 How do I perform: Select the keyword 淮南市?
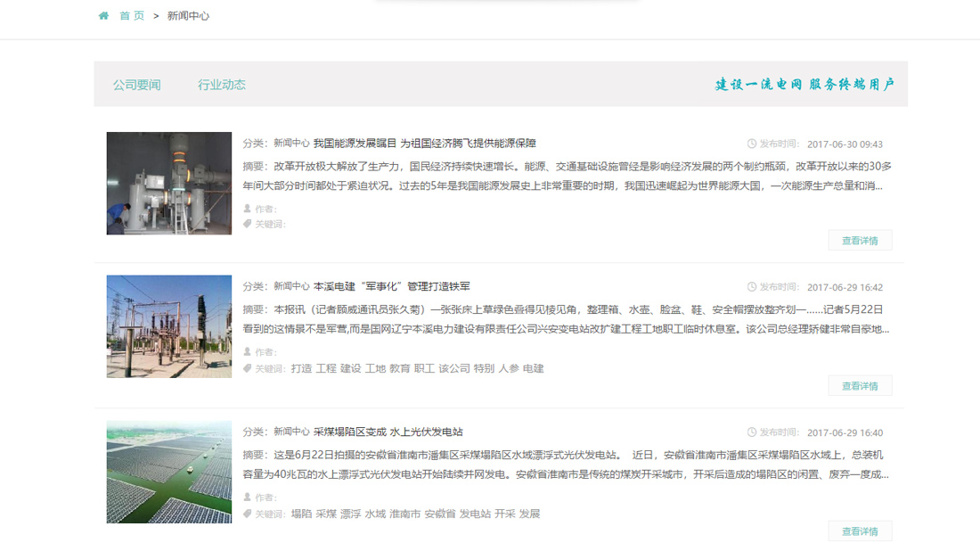405,514
